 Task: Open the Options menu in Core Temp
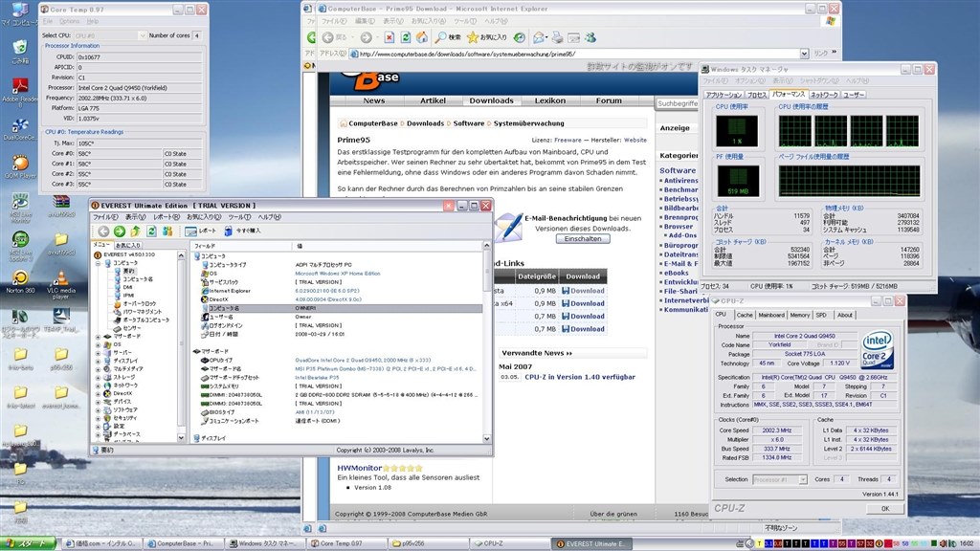click(x=69, y=21)
